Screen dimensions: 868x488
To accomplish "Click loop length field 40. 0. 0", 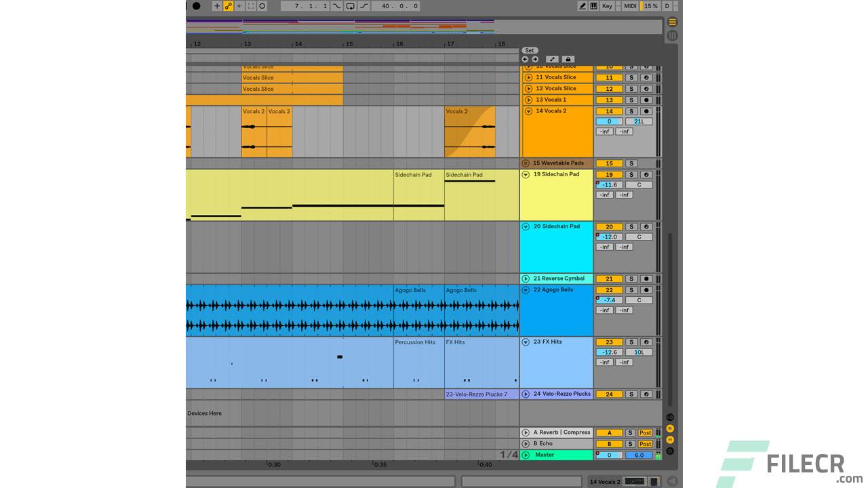I will [395, 6].
